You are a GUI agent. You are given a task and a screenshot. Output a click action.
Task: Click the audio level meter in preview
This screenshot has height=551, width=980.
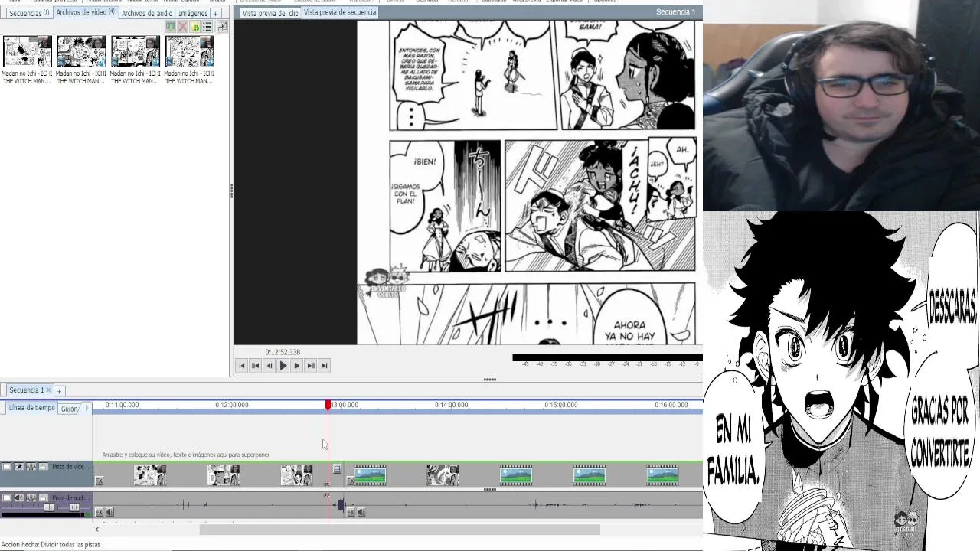pos(607,357)
